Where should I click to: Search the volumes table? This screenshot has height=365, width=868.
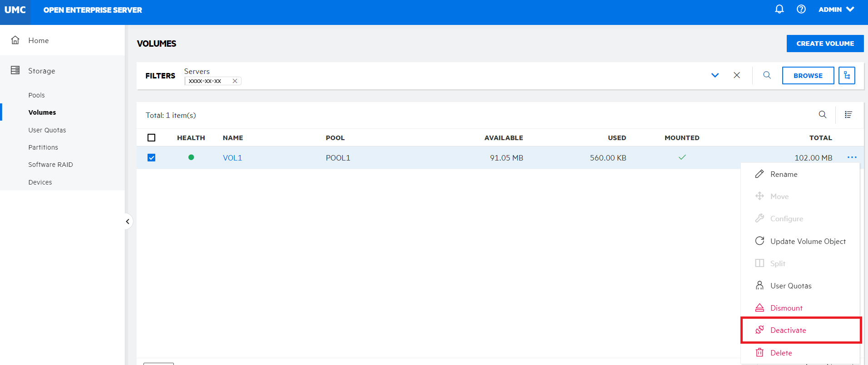click(x=822, y=115)
